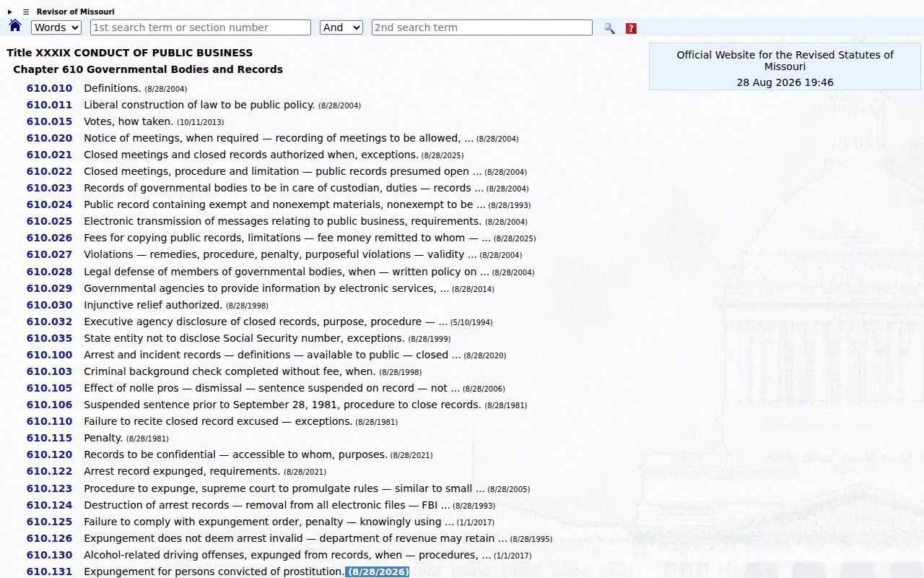This screenshot has height=578, width=924.
Task: Click the Title XXXIX CONDUCT OF PUBLIC BUSINESS heading
Action: tap(130, 53)
